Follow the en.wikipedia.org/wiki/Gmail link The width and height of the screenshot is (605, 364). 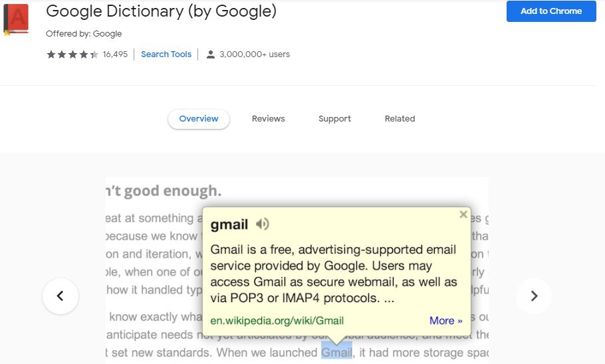point(277,321)
